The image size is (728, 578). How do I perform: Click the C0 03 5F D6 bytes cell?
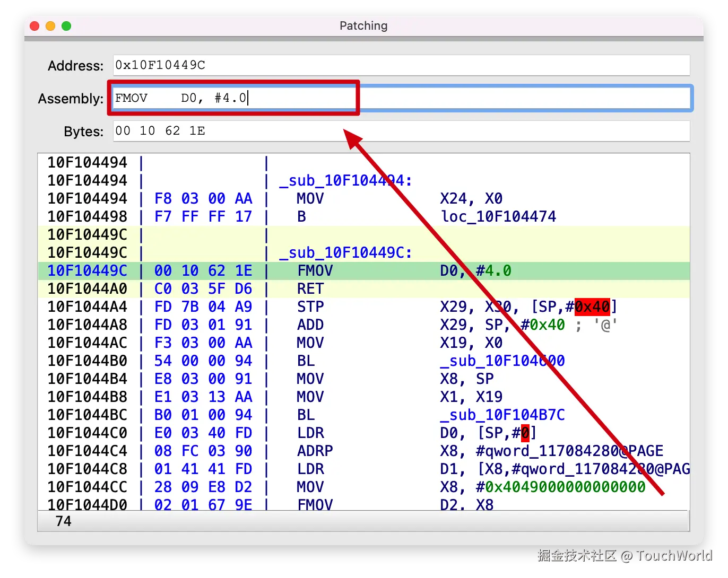203,288
